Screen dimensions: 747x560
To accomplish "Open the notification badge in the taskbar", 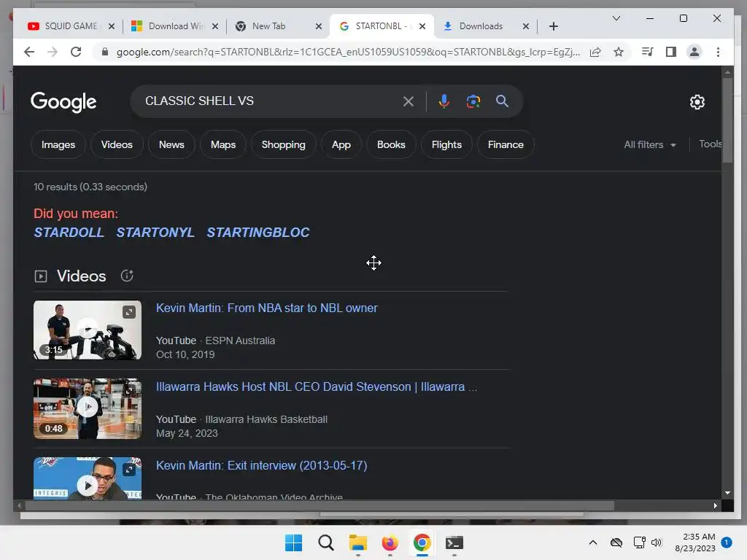I will [x=726, y=542].
